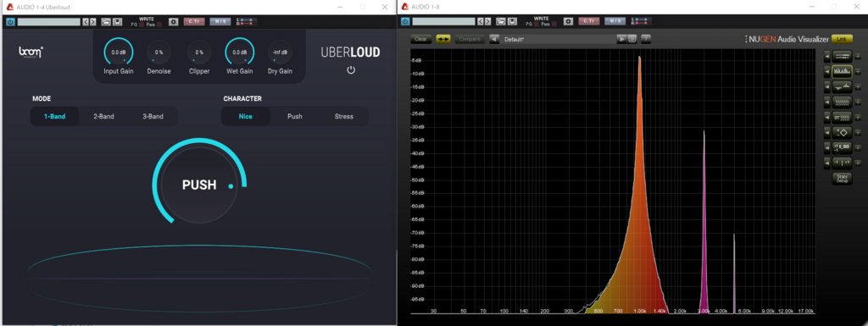Select the diamond vectorscope view icon

tap(842, 132)
